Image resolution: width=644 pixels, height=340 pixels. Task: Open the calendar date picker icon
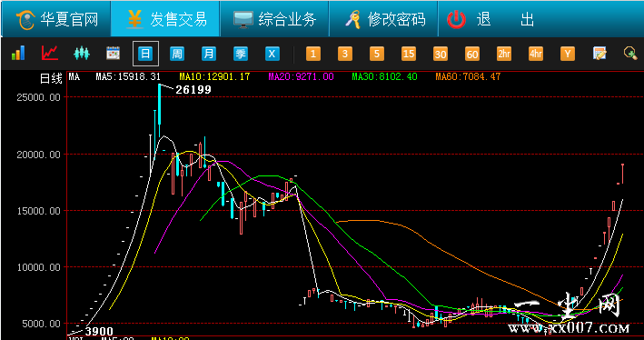tap(114, 54)
